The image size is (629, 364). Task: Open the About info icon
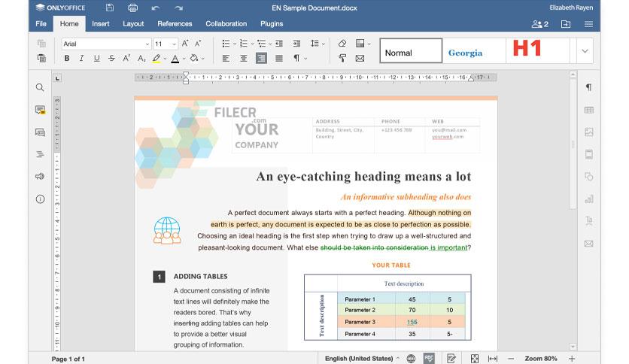40,199
